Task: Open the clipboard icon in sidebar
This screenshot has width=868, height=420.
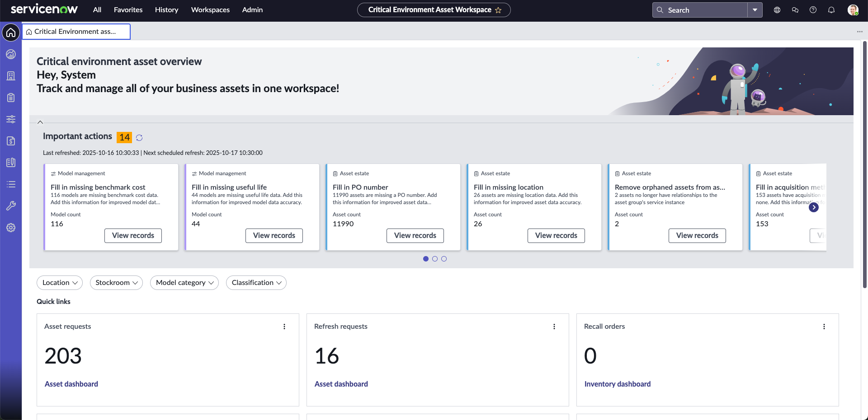Action: pos(11,98)
